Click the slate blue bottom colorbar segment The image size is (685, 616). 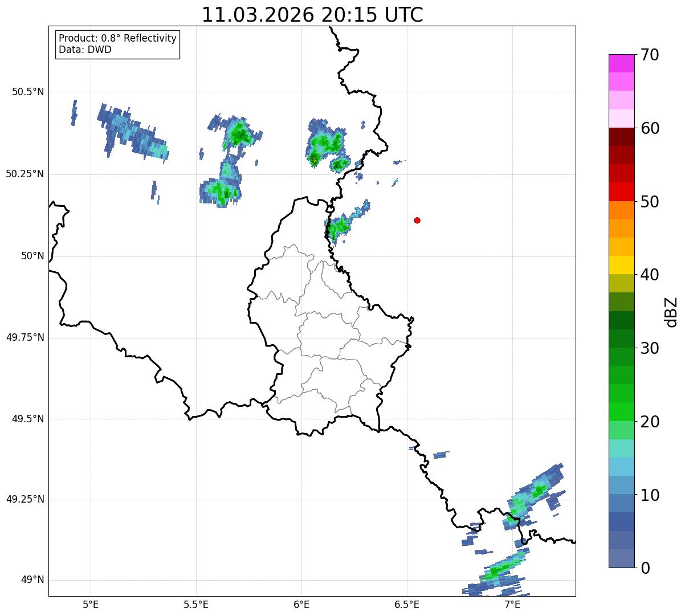tap(621, 558)
